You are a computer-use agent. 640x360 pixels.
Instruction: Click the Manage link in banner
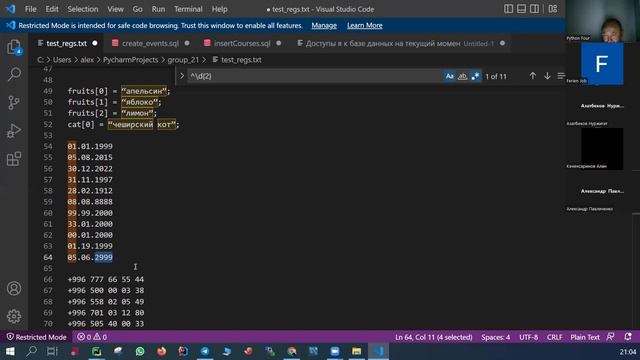tap(324, 25)
